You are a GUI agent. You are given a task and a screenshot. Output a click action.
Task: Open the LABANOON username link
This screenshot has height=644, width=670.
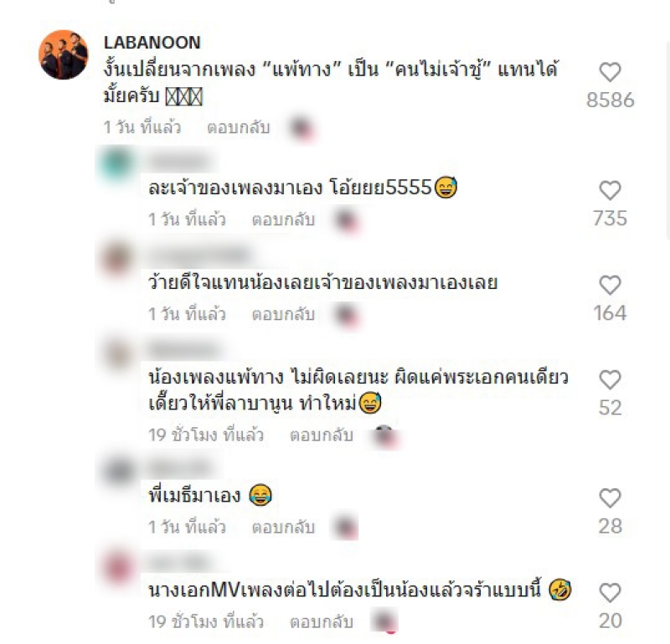coord(152,43)
